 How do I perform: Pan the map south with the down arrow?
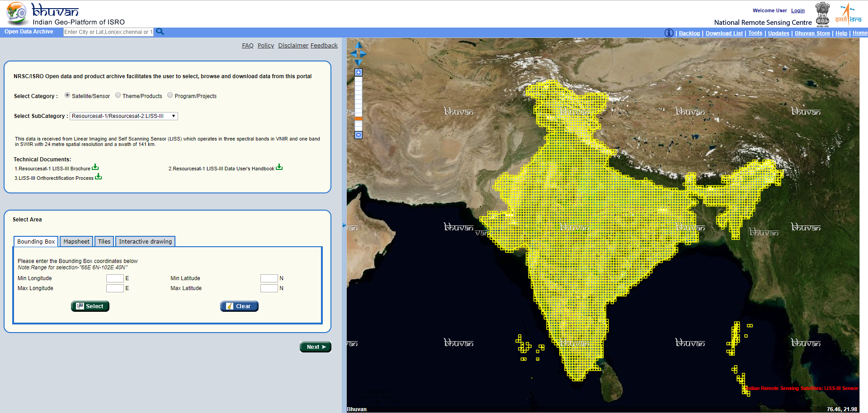pos(359,62)
